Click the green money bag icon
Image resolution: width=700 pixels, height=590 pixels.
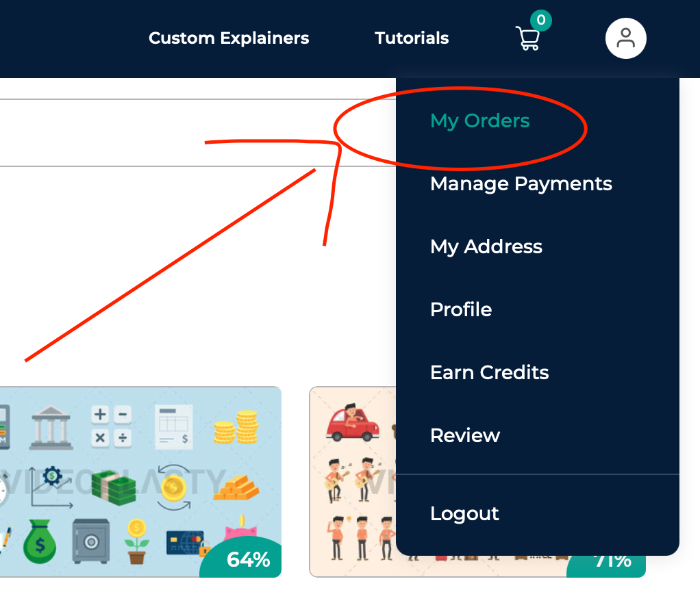tap(40, 541)
